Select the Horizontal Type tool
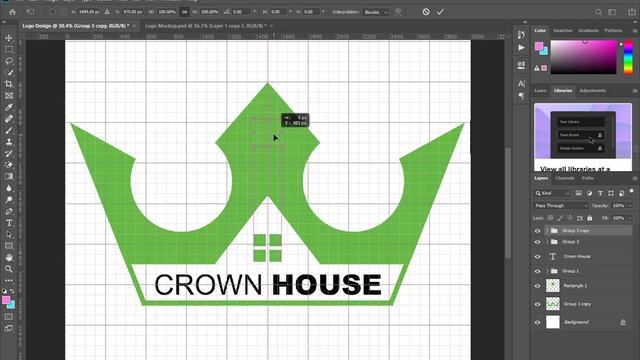 (9, 223)
